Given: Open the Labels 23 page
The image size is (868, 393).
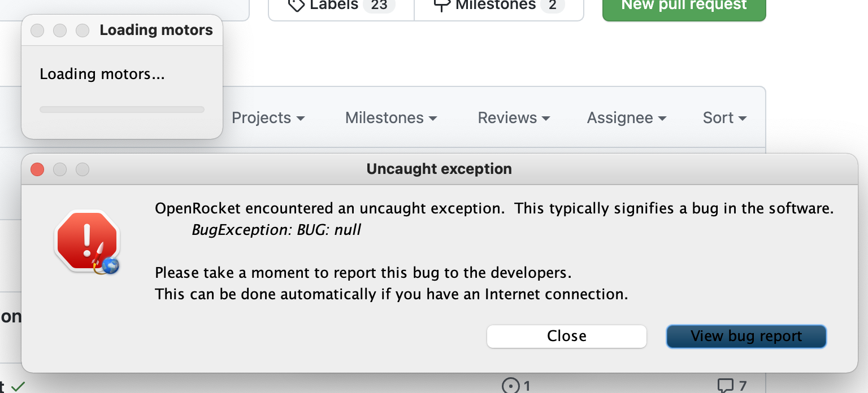Looking at the screenshot, I should 341,7.
